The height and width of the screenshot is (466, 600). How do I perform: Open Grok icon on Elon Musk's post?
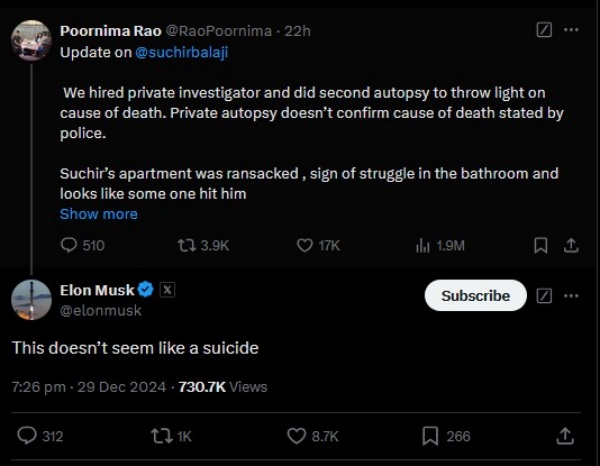click(x=544, y=296)
